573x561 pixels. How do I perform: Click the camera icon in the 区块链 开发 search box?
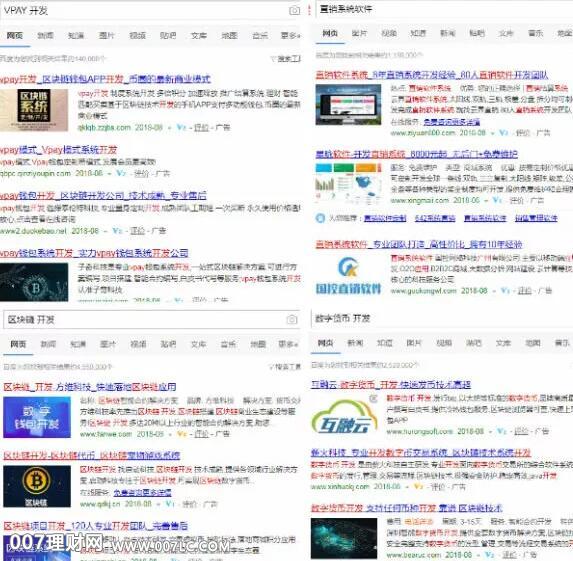coord(292,319)
